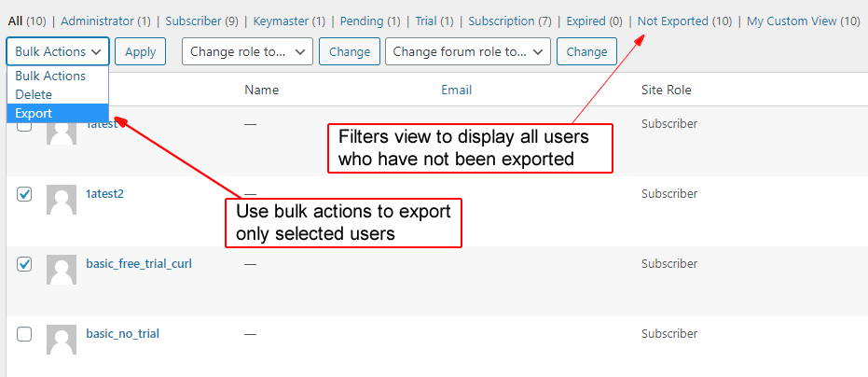
Task: Open the Bulk Actions dropdown
Action: [x=58, y=51]
